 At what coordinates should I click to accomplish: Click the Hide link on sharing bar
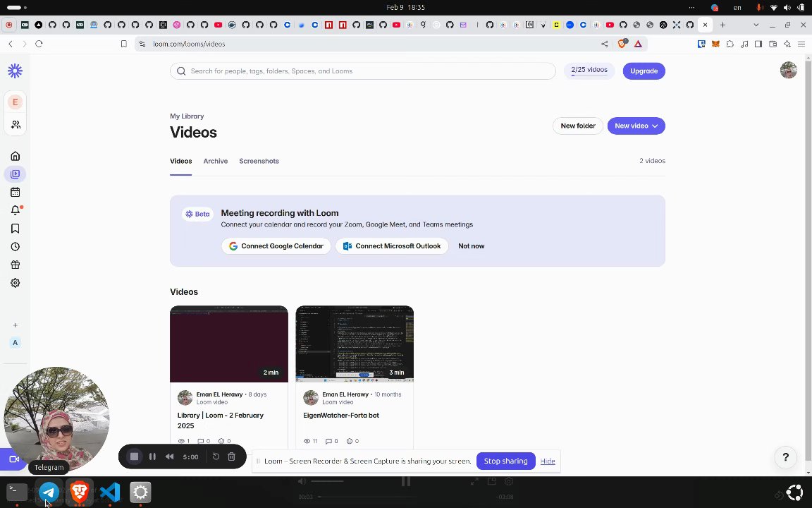[548, 461]
